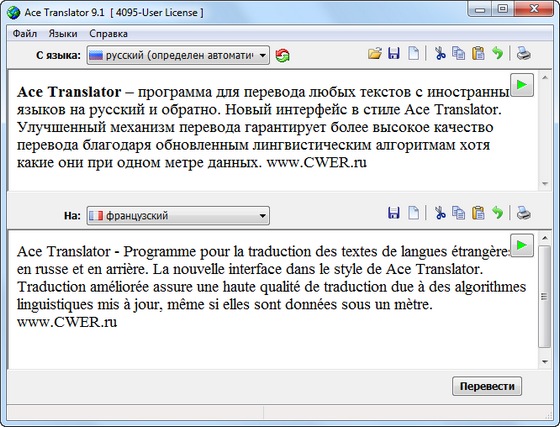Click the swap languages icon
Screen dimensions: 560x427
282,55
